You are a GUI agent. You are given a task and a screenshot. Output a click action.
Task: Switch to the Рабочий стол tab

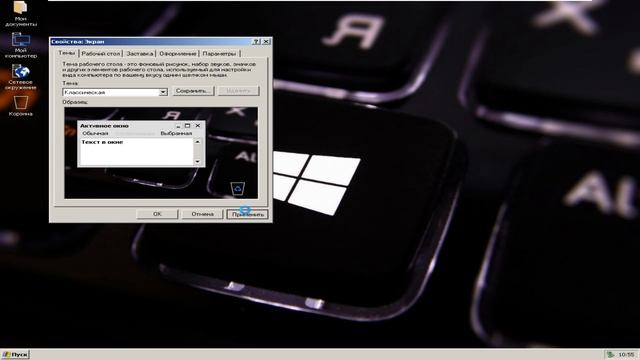tap(100, 53)
